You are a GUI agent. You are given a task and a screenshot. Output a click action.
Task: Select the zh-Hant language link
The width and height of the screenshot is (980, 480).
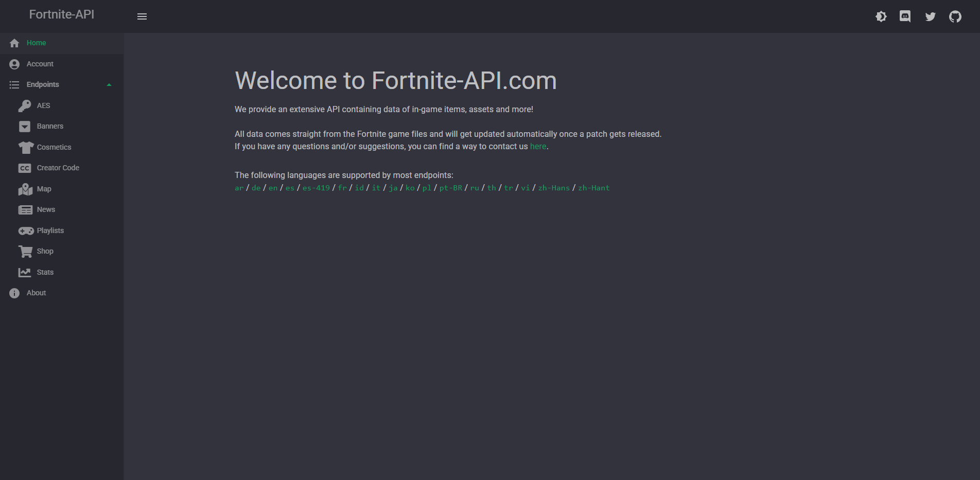pos(593,188)
